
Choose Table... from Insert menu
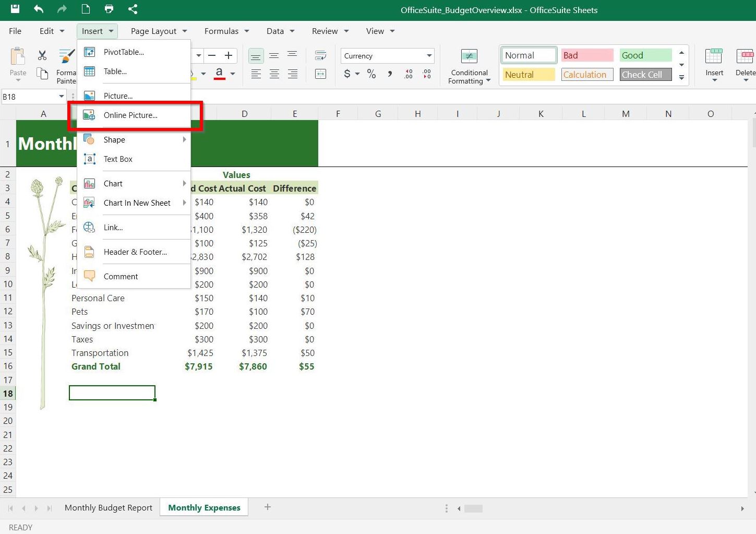click(134, 71)
